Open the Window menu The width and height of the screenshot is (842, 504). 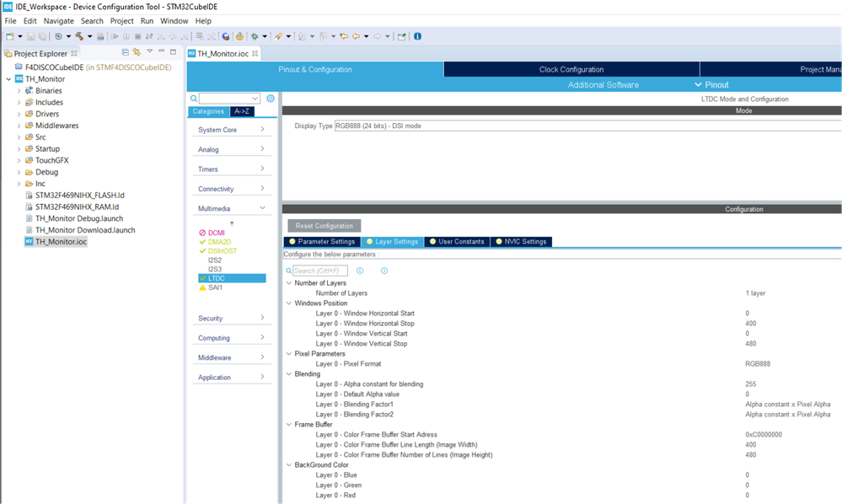[x=174, y=21]
